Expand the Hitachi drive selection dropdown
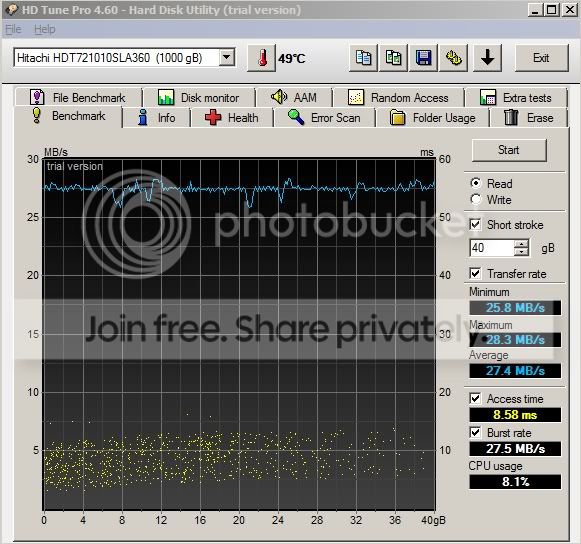Viewport: 581px width, 544px height. coord(226,58)
